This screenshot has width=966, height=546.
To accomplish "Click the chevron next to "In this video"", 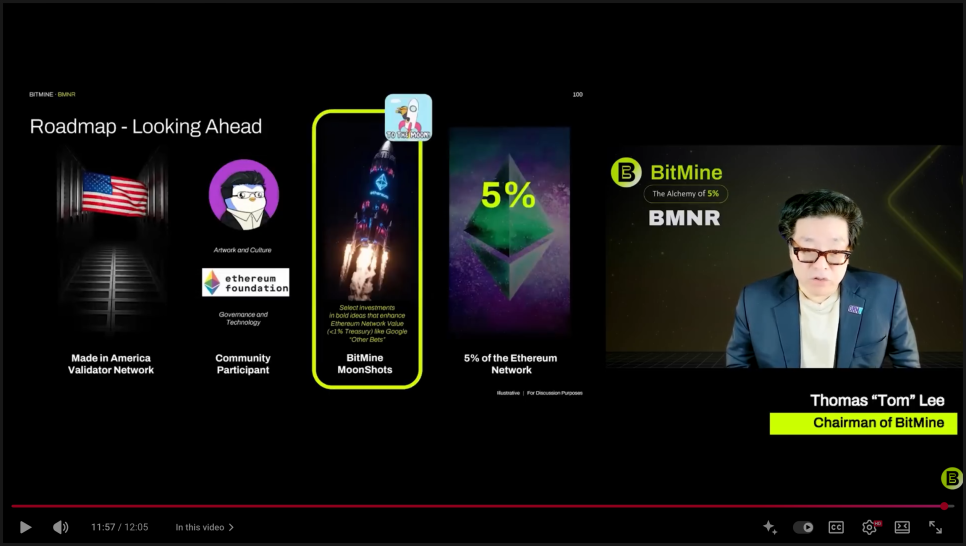I will (232, 527).
